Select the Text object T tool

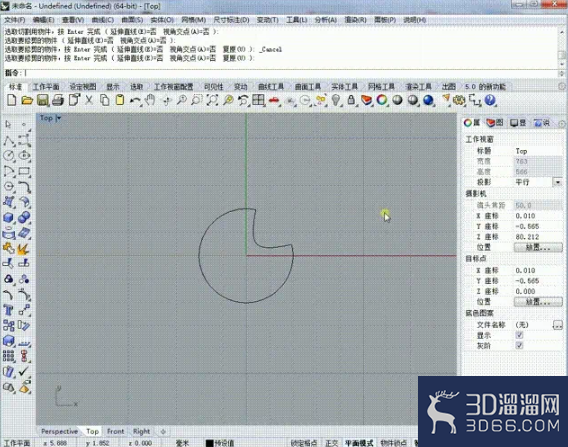[x=9, y=310]
